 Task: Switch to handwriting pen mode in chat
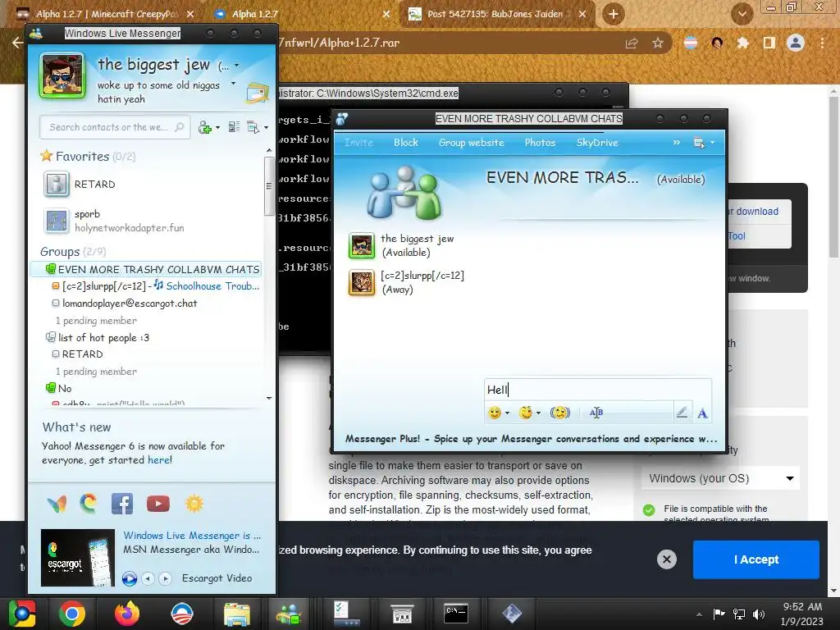682,413
